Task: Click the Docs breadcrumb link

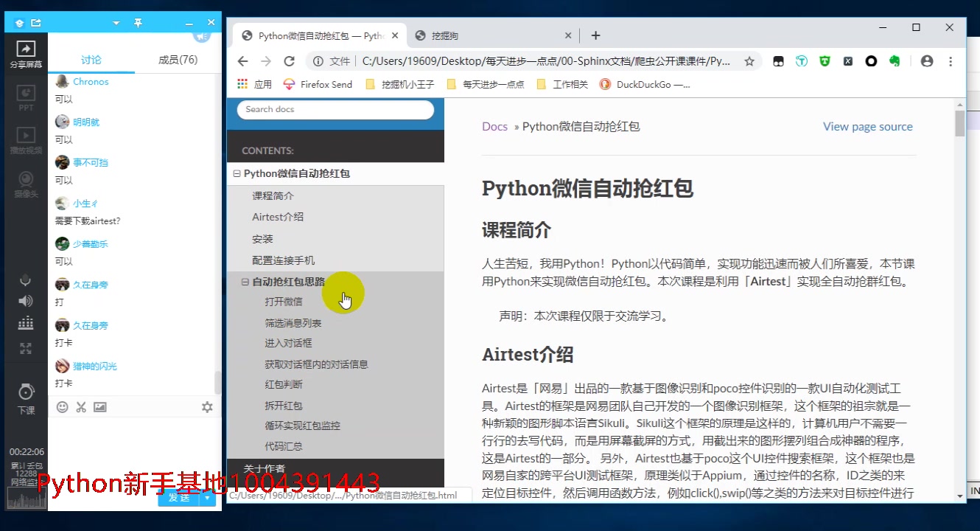Action: click(x=494, y=126)
